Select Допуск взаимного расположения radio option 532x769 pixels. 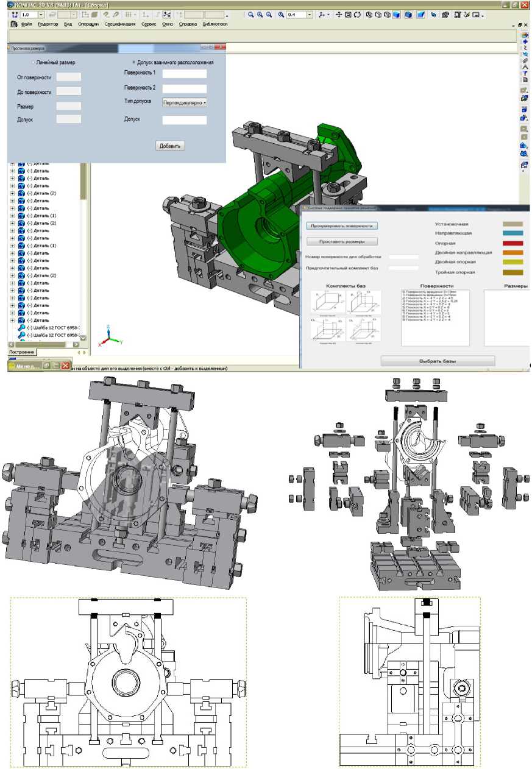[x=134, y=62]
